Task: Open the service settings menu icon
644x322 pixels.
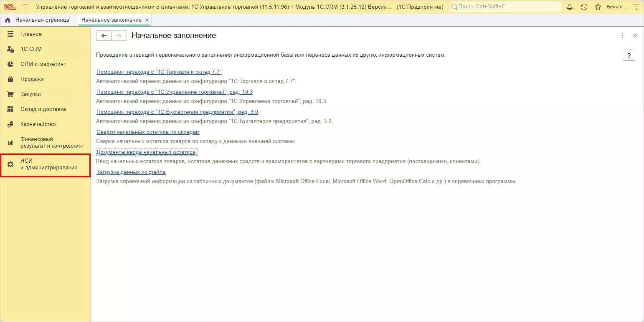Action: [x=636, y=7]
